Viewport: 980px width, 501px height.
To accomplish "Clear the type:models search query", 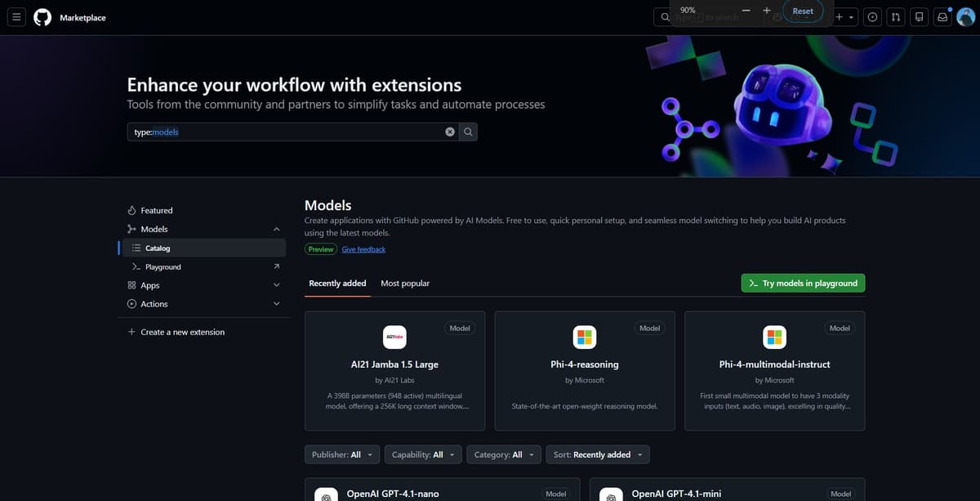I will coord(449,132).
